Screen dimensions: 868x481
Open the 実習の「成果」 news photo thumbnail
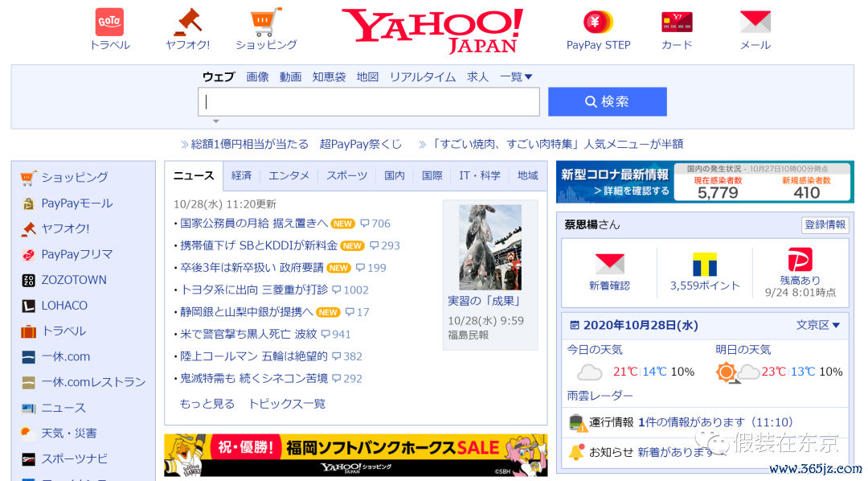click(x=490, y=248)
